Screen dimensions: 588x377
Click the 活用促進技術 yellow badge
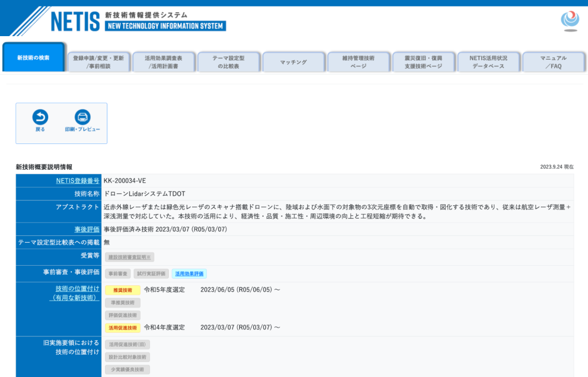click(123, 328)
